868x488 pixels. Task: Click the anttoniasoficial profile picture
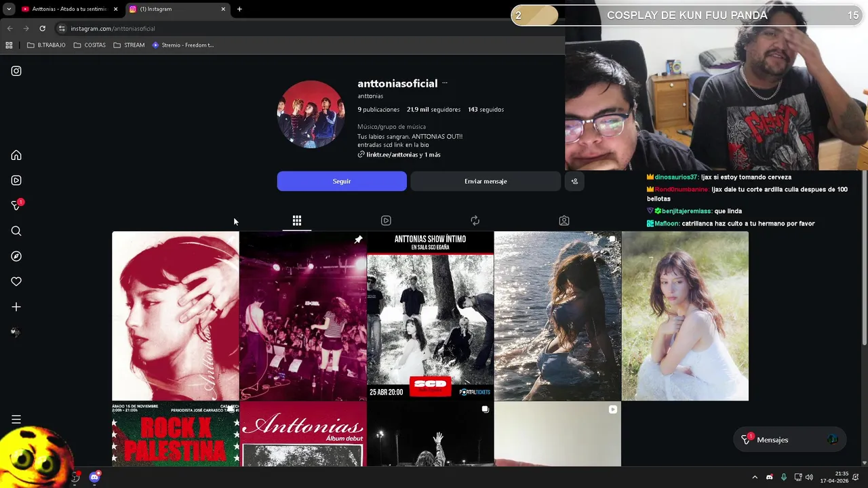pyautogui.click(x=311, y=115)
